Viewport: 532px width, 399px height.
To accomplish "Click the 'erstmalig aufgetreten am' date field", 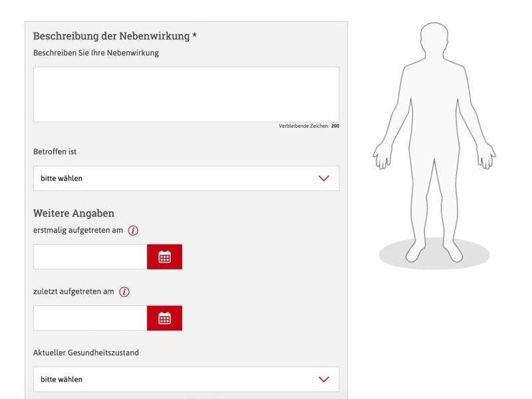I will coord(90,257).
